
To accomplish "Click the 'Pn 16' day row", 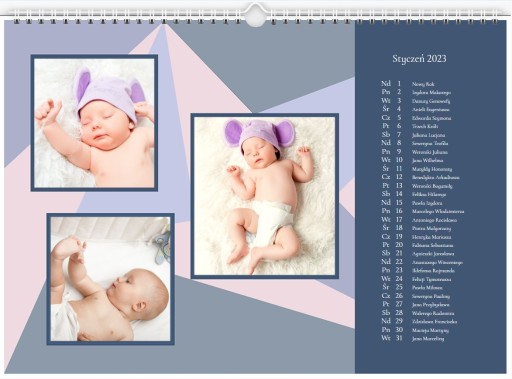I will [423, 211].
